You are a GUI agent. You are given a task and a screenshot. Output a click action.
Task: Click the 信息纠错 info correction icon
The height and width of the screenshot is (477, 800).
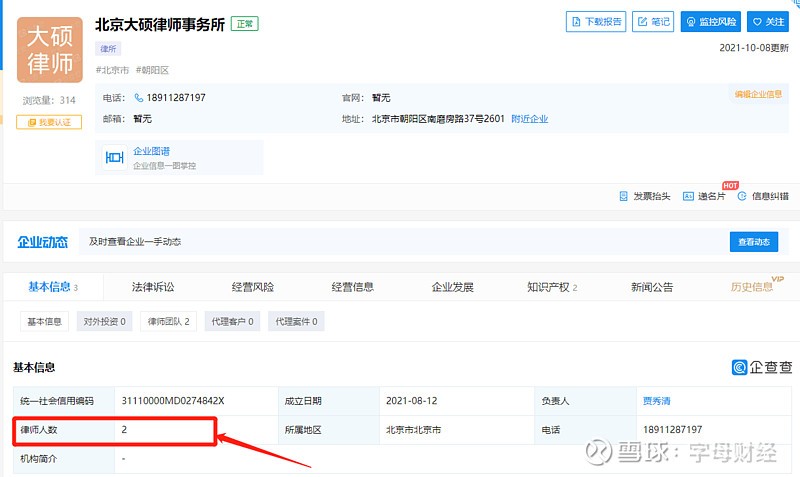742,197
